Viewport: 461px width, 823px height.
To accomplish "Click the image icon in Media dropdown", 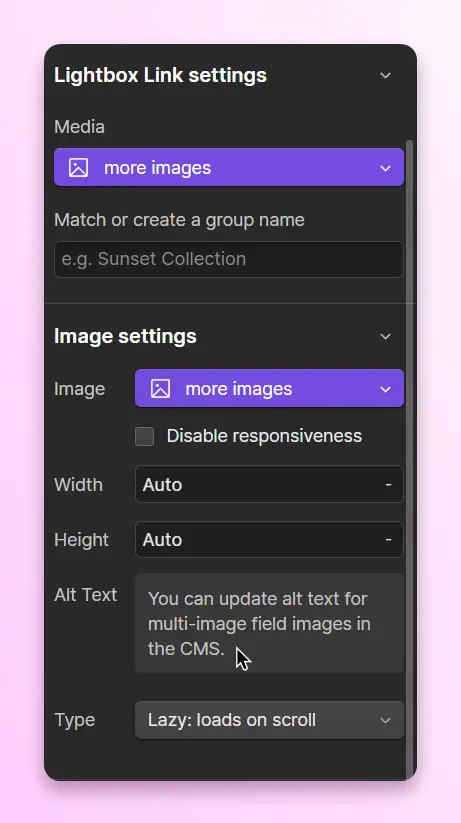I will click(x=78, y=168).
